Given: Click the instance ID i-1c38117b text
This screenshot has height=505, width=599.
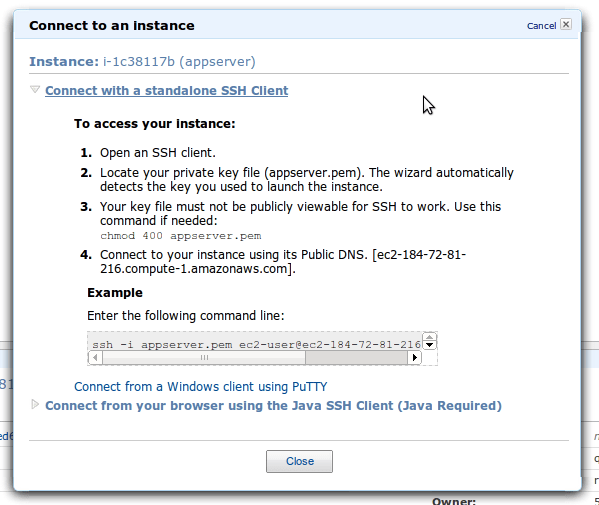Looking at the screenshot, I should click(x=139, y=62).
